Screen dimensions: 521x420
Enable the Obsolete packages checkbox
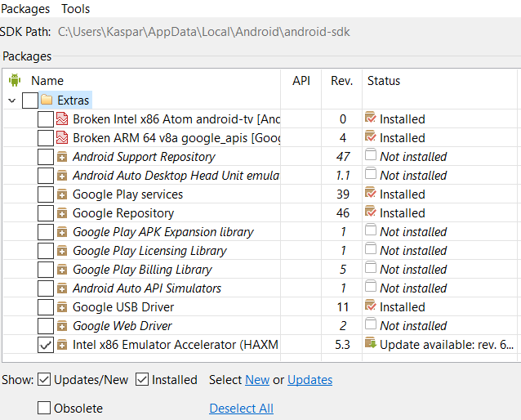pos(45,408)
